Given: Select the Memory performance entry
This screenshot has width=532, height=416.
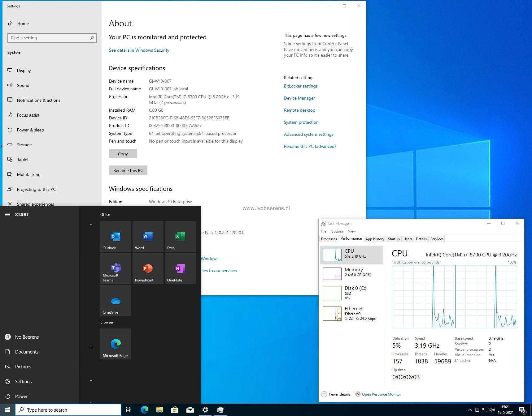Looking at the screenshot, I should [351, 274].
